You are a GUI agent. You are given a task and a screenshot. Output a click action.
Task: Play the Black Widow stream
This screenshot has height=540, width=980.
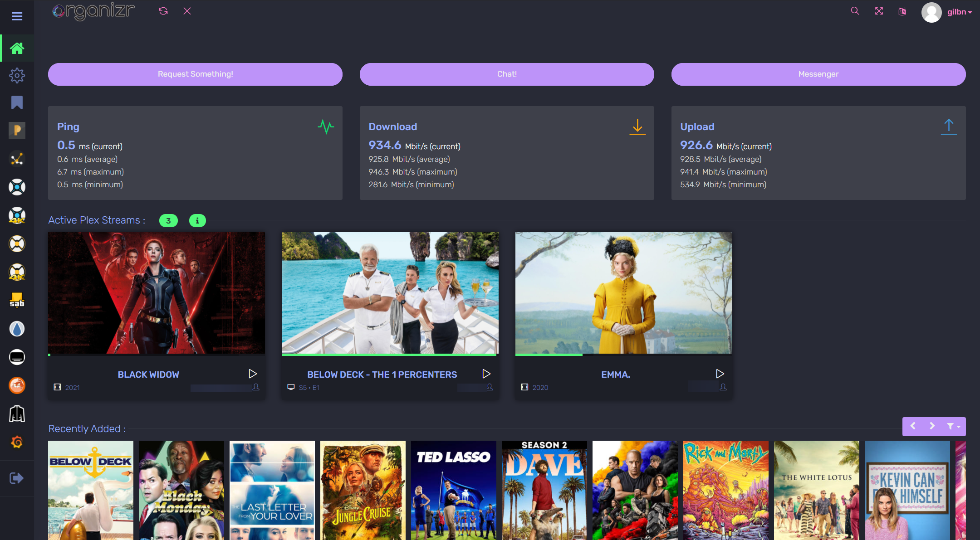point(253,374)
